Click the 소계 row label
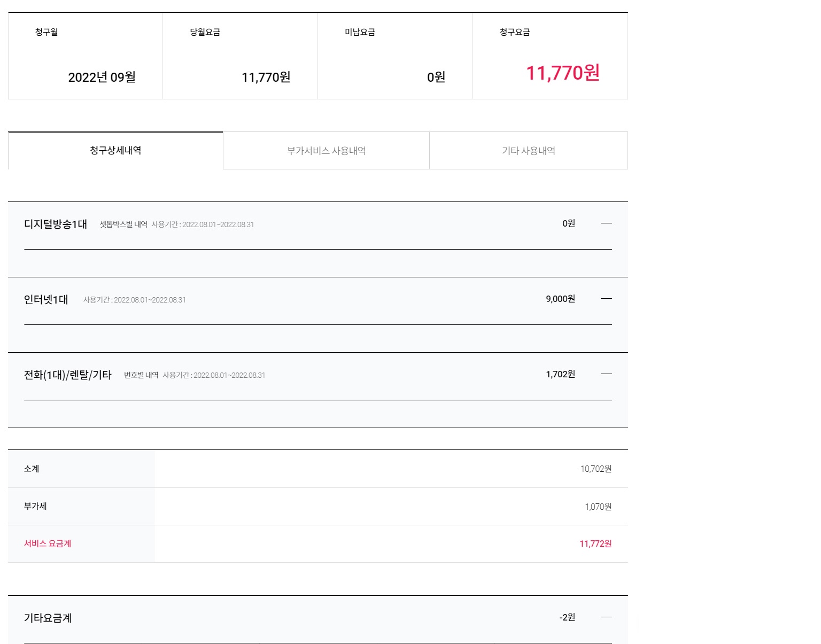This screenshot has height=644, width=821. pyautogui.click(x=32, y=469)
